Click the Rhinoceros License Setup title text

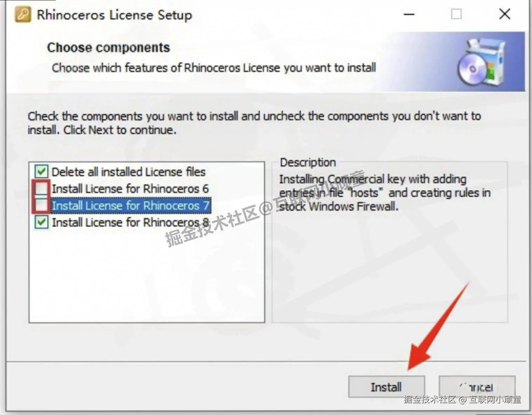click(x=115, y=15)
